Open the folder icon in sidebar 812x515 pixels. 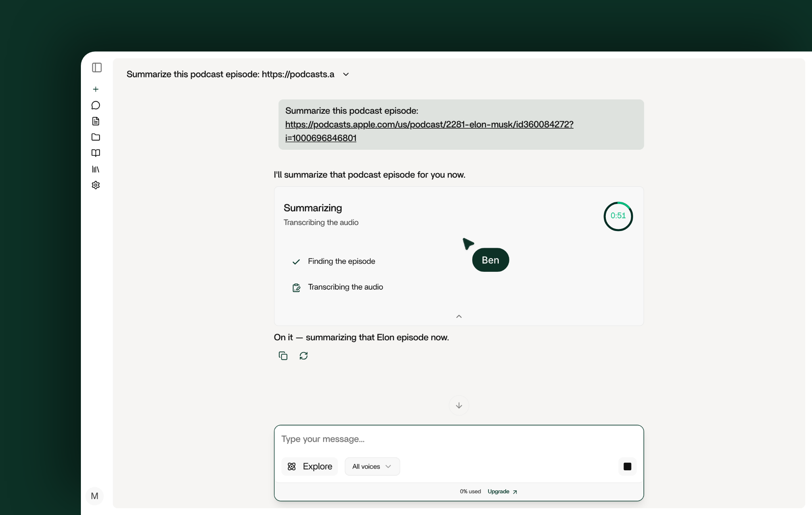click(96, 137)
